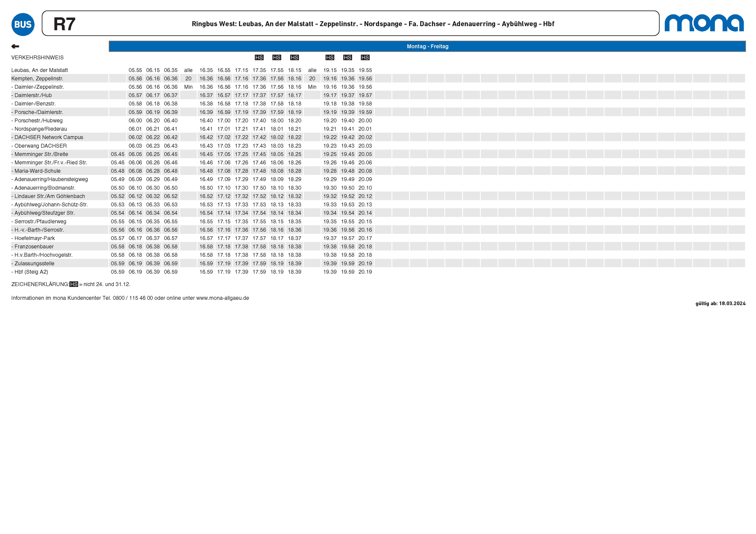
Task: Click the stop Porsche-/Daimlerstr.
Action: coord(37,112)
